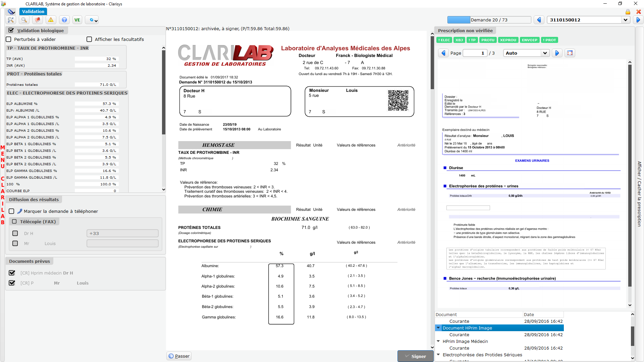The width and height of the screenshot is (644, 362).
Task: Click the ELP GAMMA GLOBULINES % value 16.6
Action: tap(96, 171)
